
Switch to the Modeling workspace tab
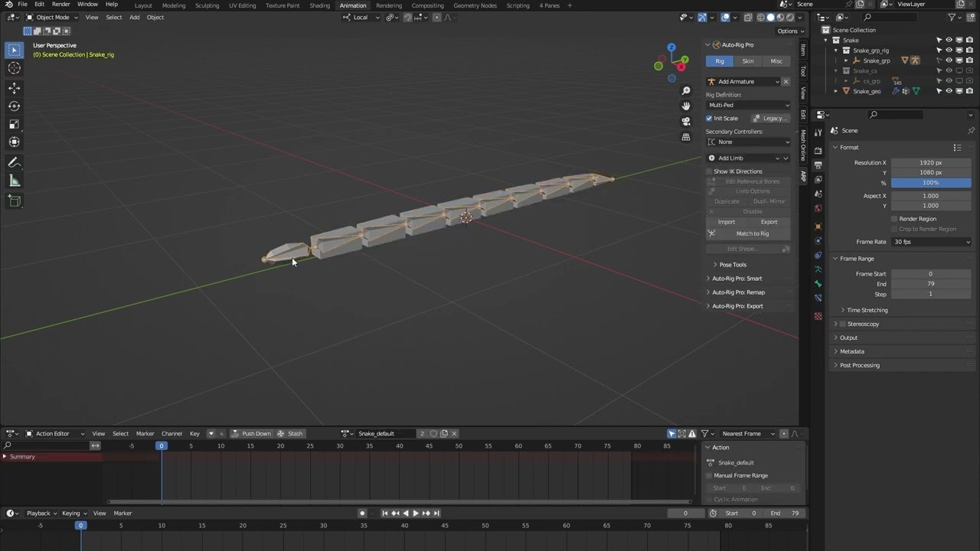[174, 5]
